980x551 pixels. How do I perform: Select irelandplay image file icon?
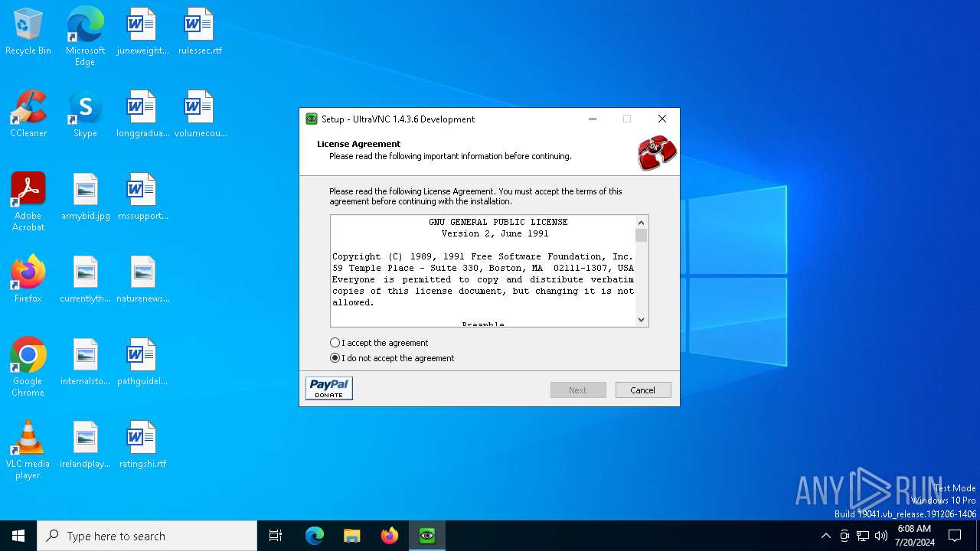[x=85, y=445]
